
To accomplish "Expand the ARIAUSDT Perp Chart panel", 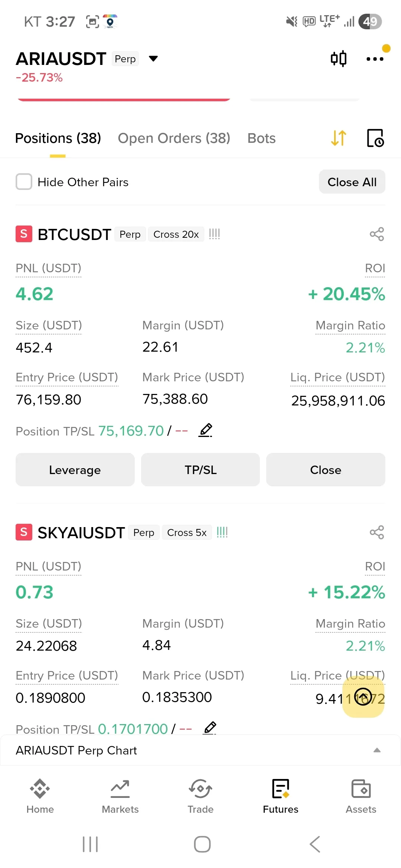I will click(x=377, y=750).
